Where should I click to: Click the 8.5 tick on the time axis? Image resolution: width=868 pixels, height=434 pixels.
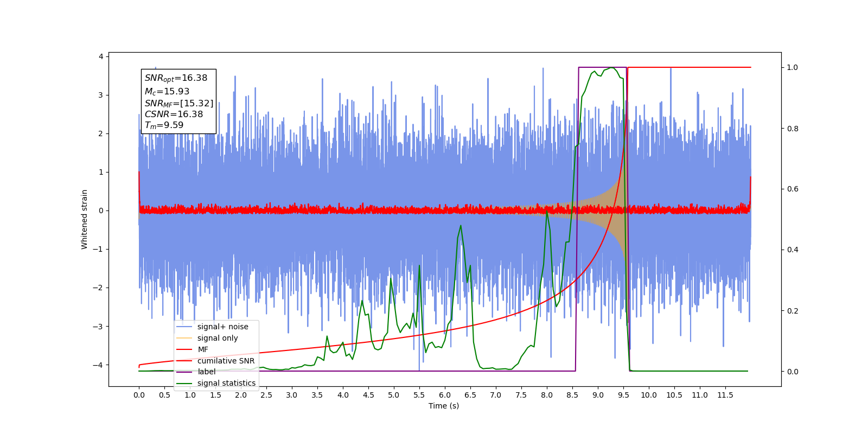[572, 395]
